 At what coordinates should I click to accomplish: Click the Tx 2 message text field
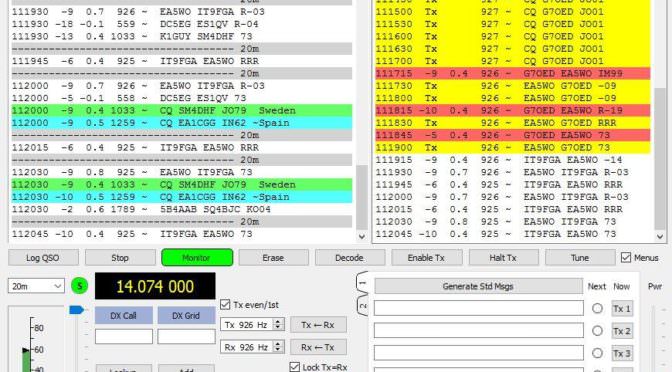tap(478, 330)
